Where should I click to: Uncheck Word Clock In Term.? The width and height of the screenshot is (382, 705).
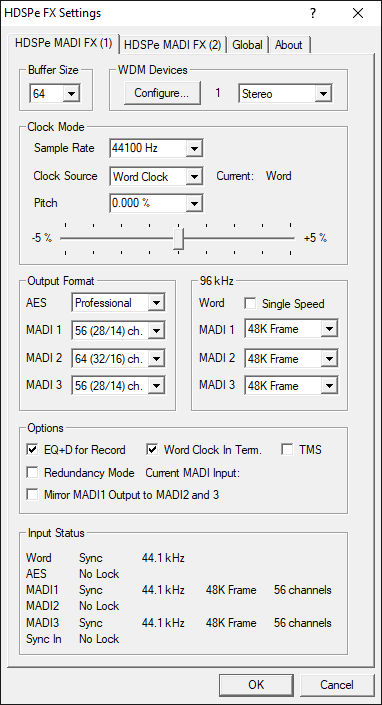153,450
